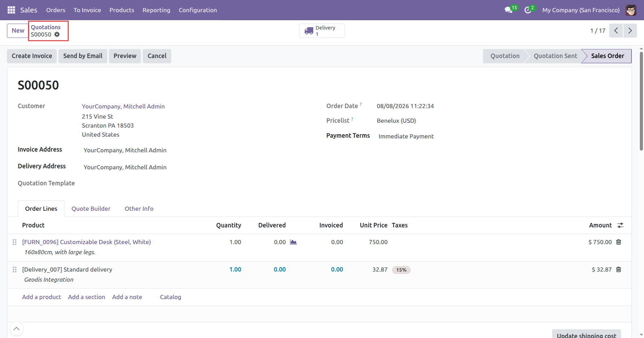
Task: Select the Quotation Sent status stage
Action: [x=555, y=56]
